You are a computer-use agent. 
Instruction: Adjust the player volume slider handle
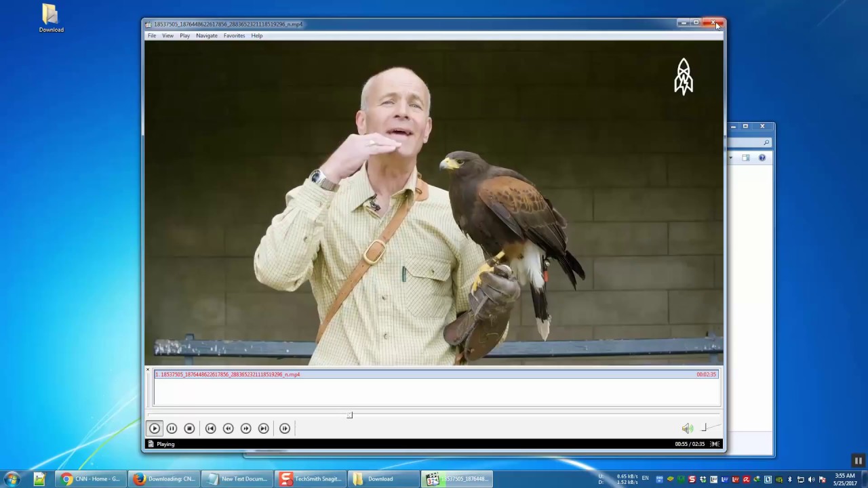pyautogui.click(x=705, y=428)
